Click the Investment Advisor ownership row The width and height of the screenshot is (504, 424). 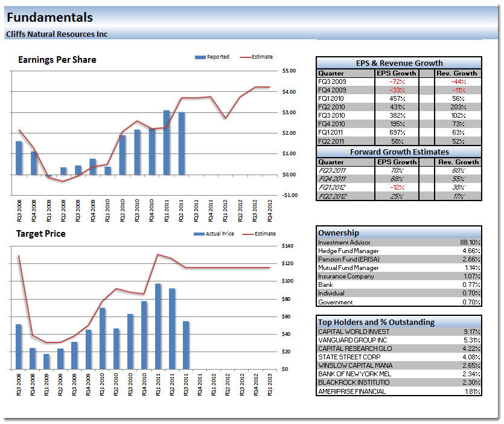(x=398, y=242)
